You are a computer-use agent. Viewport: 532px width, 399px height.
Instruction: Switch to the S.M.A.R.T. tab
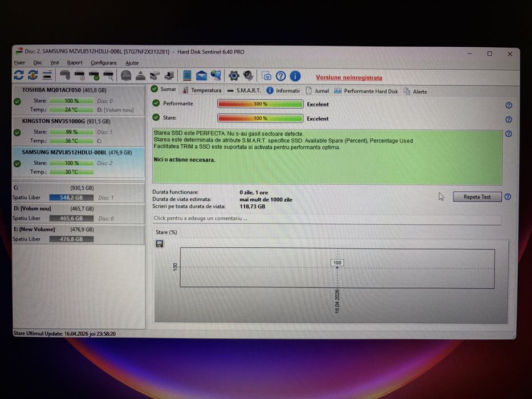tap(244, 91)
